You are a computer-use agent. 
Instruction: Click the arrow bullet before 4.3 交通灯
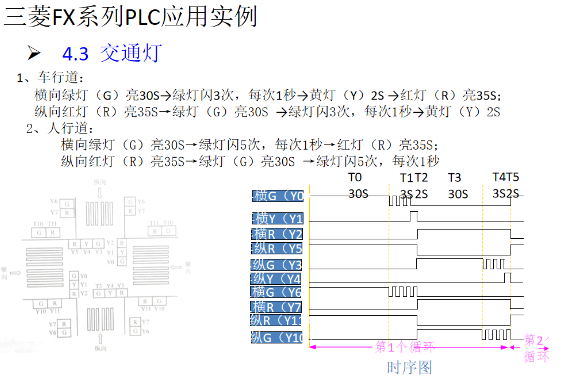pos(34,53)
